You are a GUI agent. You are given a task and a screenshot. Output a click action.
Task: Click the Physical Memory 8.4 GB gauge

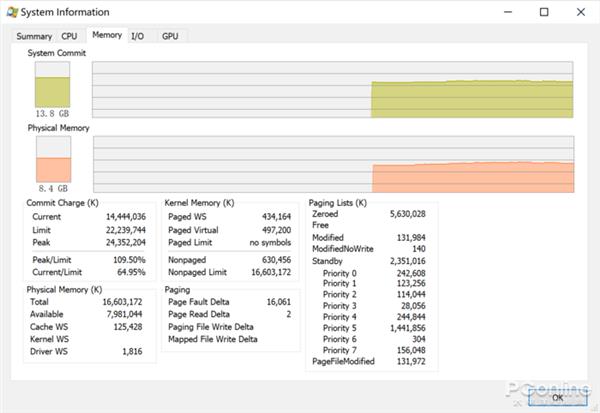tap(52, 159)
